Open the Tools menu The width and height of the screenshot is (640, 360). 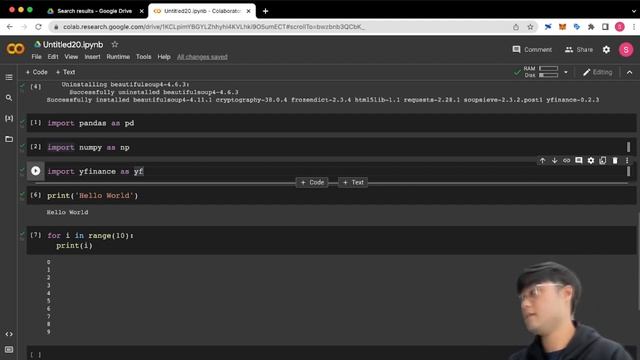(x=144, y=57)
